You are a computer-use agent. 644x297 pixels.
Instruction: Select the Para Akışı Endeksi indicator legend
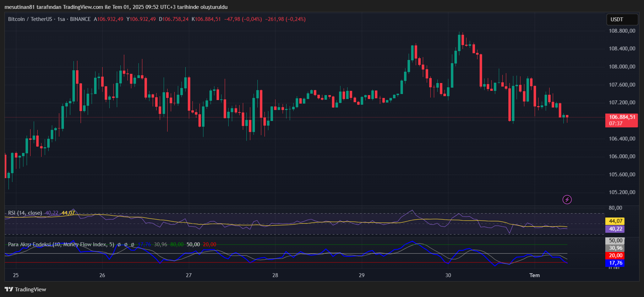(x=61, y=244)
